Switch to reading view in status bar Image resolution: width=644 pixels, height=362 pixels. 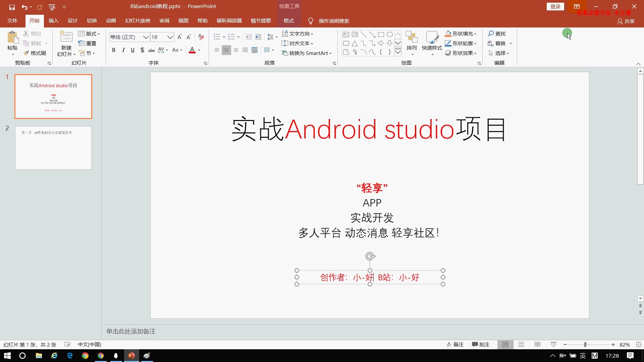pos(537,345)
